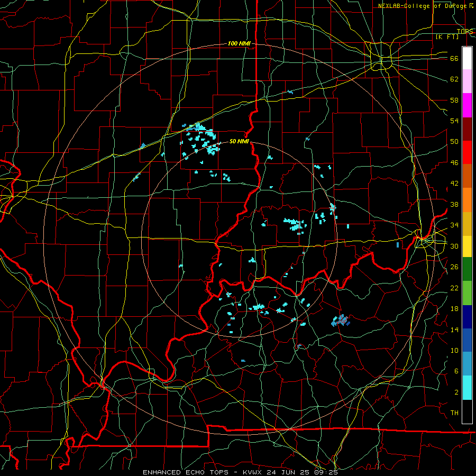
Task: Click the white swatch at top of tops scale
Action: coord(467,58)
